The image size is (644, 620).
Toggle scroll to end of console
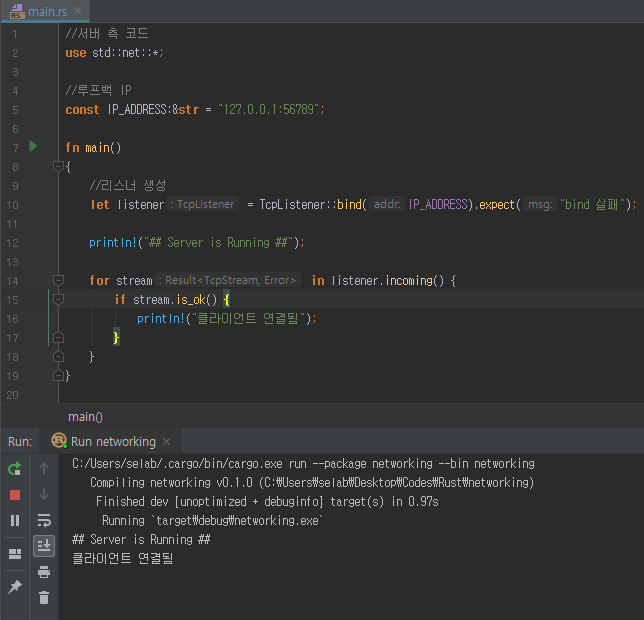click(44, 546)
